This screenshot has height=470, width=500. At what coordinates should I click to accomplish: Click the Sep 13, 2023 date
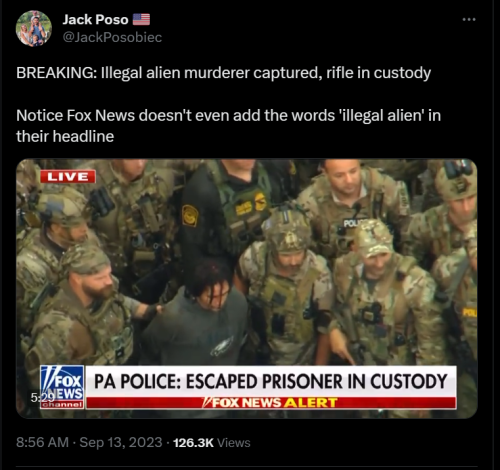tap(121, 443)
